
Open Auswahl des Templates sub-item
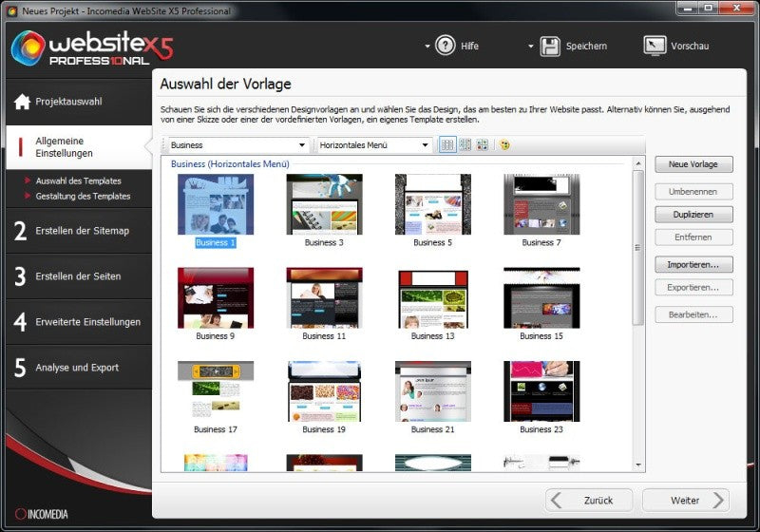coord(78,180)
